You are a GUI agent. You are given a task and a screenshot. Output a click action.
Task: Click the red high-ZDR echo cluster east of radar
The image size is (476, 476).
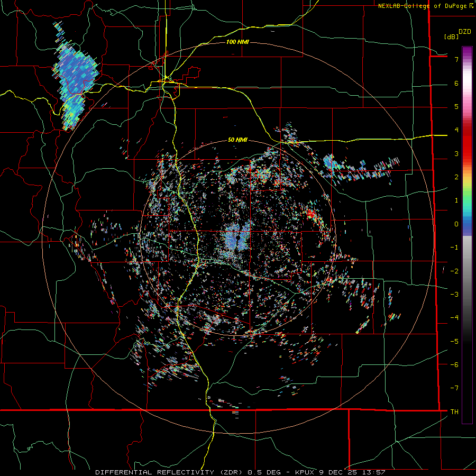coord(312,214)
